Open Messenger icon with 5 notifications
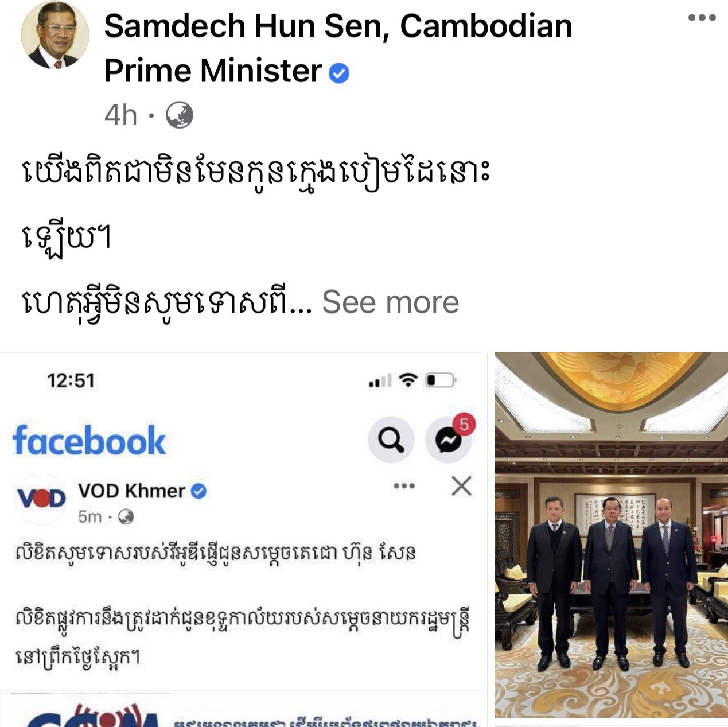This screenshot has width=728, height=727. pos(449,439)
